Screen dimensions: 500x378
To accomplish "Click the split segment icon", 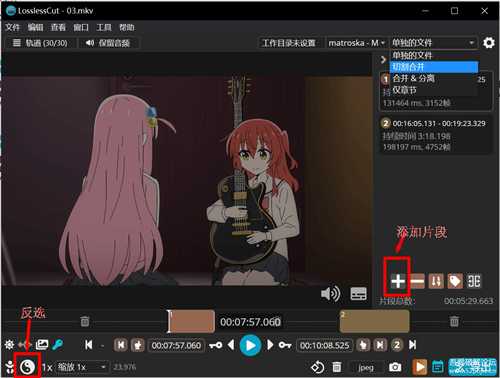I will pos(474,281).
